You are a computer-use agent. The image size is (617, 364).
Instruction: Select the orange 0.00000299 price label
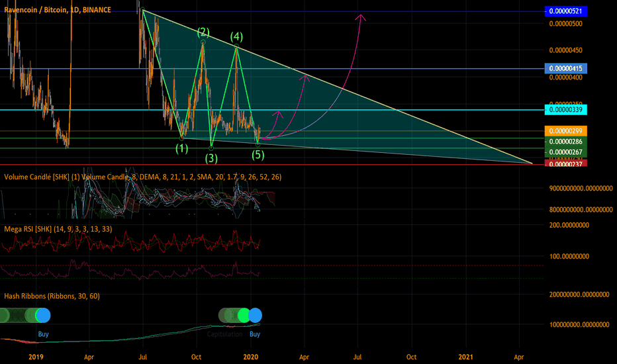tap(565, 131)
